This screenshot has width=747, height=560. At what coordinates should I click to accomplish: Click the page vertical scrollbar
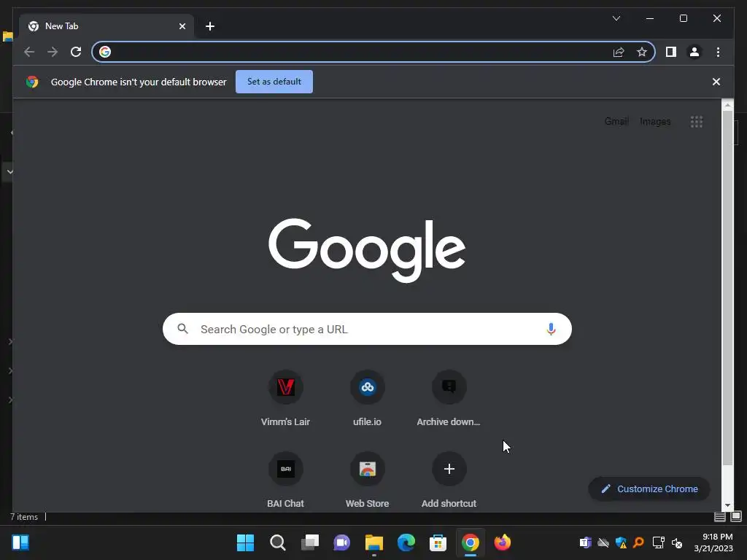click(x=727, y=288)
